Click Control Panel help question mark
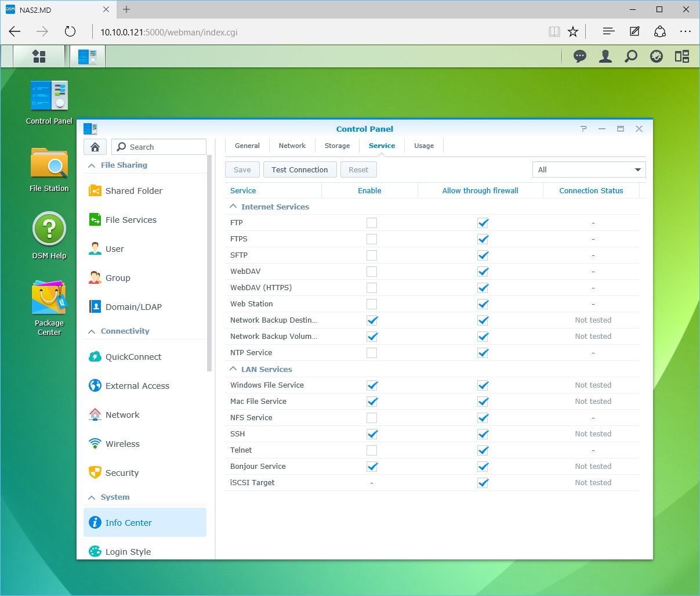The width and height of the screenshot is (700, 596). coord(583,129)
